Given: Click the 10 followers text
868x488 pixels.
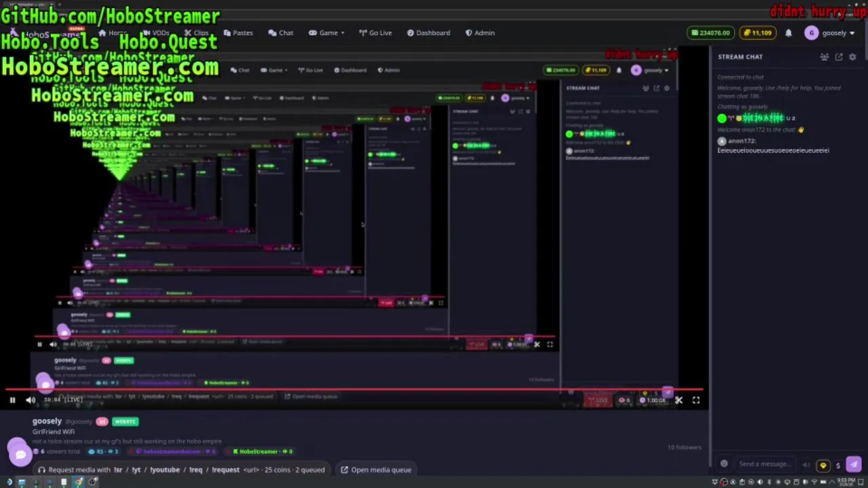Looking at the screenshot, I should (x=684, y=447).
